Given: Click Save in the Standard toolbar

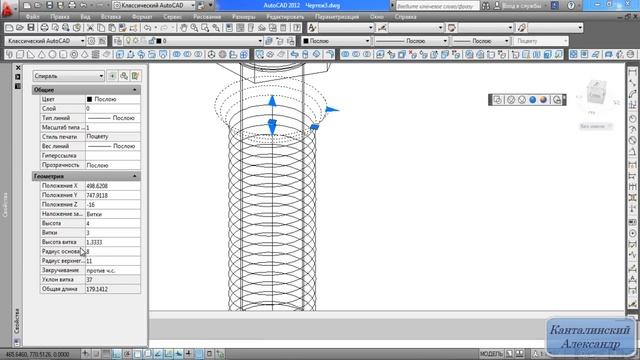Looking at the screenshot, I should click(31, 28).
